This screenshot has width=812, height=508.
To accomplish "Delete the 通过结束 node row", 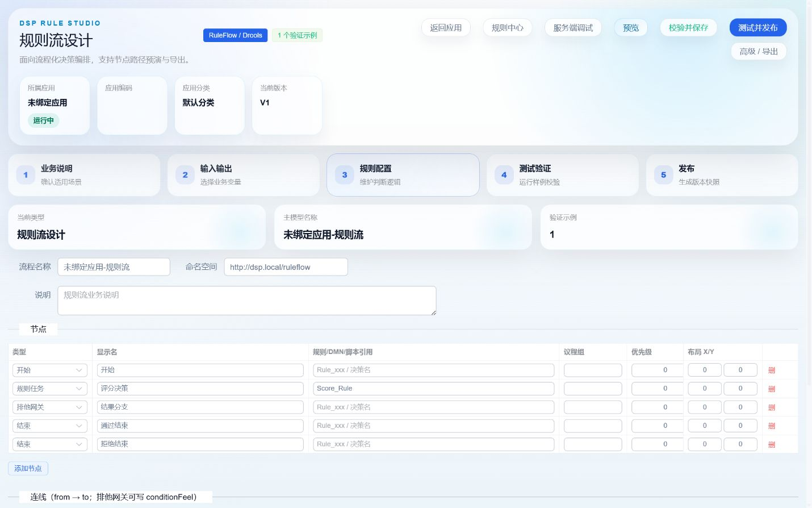I will pos(772,426).
